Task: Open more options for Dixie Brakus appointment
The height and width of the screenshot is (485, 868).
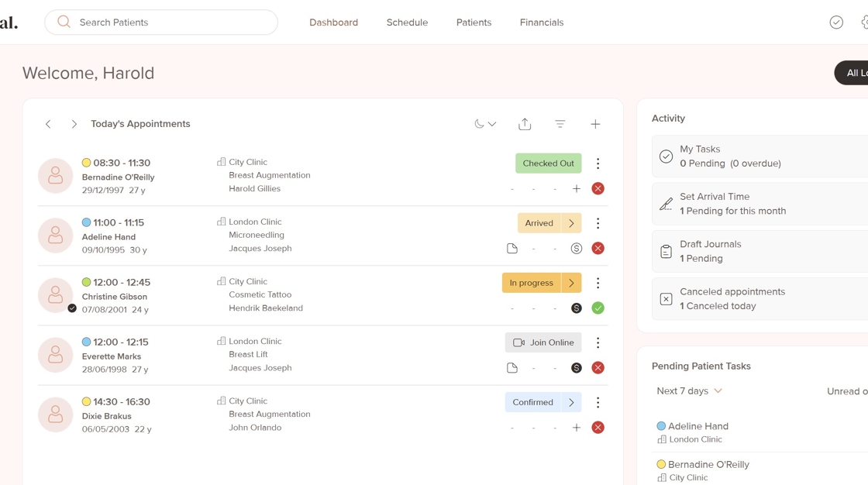Action: coord(598,403)
